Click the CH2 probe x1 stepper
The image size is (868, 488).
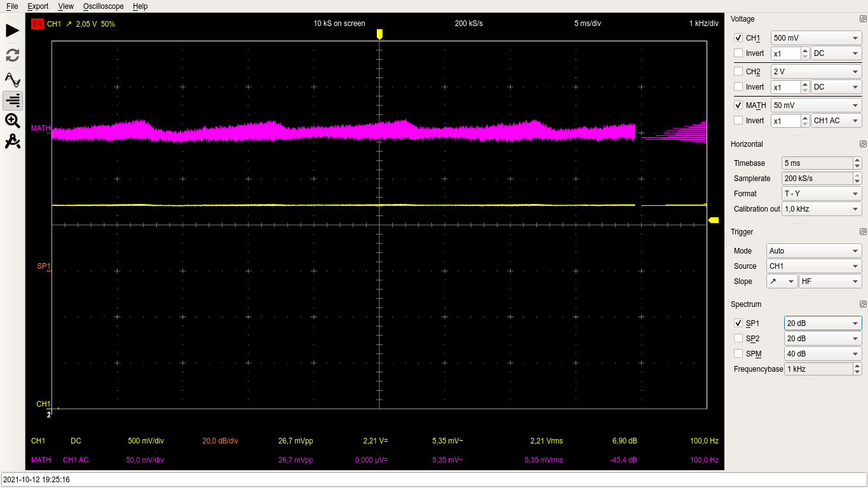pyautogui.click(x=805, y=87)
